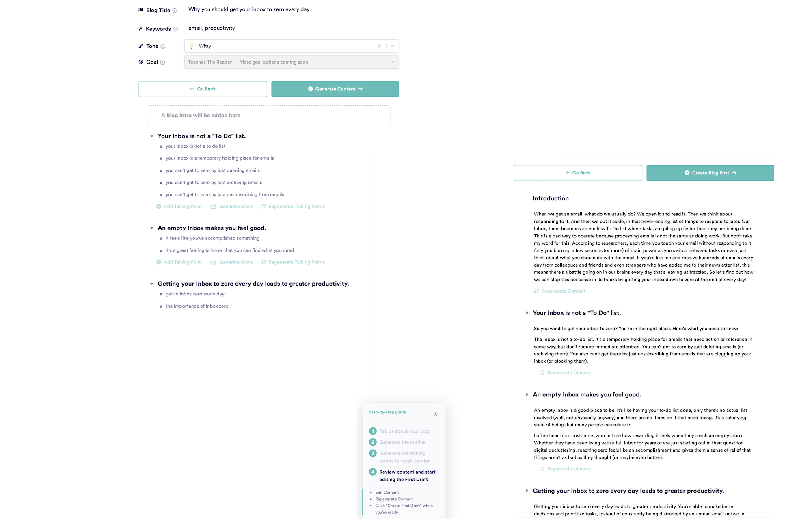This screenshot has height=519, width=812.
Task: Close the step-by-step guide panel
Action: [x=436, y=413]
